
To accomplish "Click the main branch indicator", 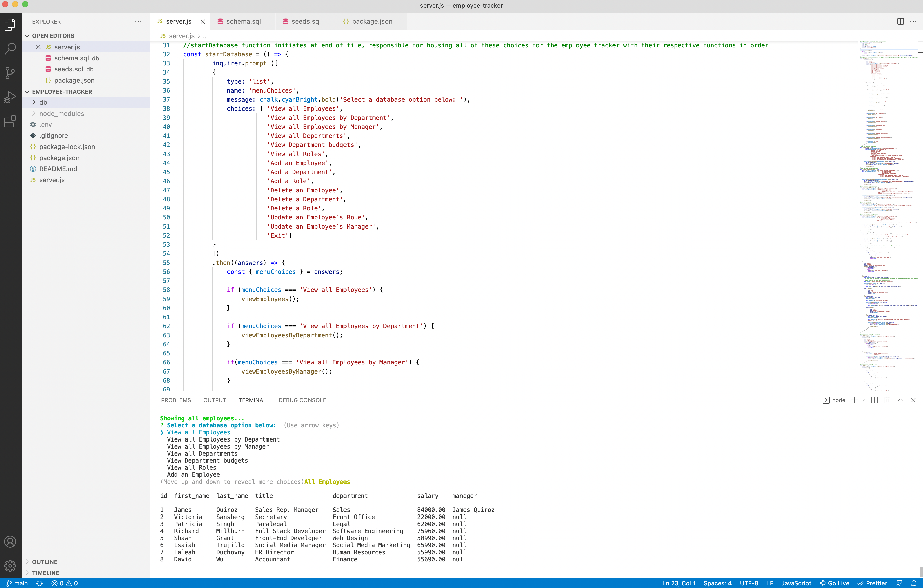I will pyautogui.click(x=17, y=583).
